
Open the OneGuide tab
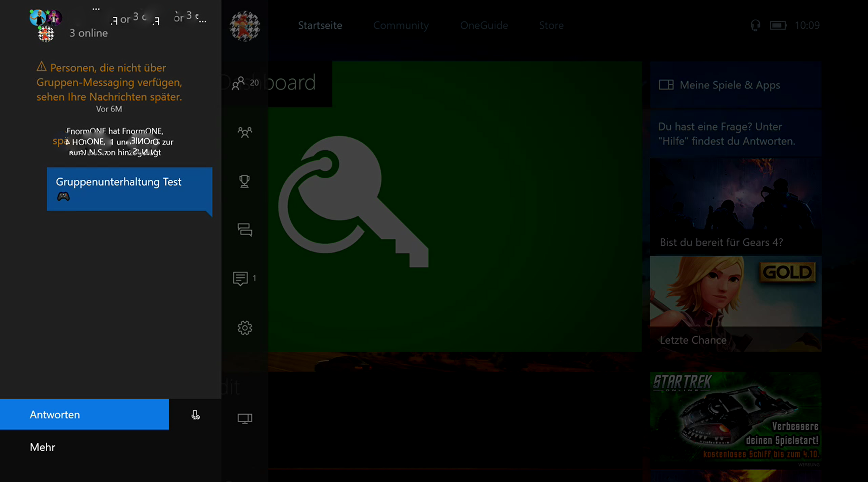coord(484,26)
